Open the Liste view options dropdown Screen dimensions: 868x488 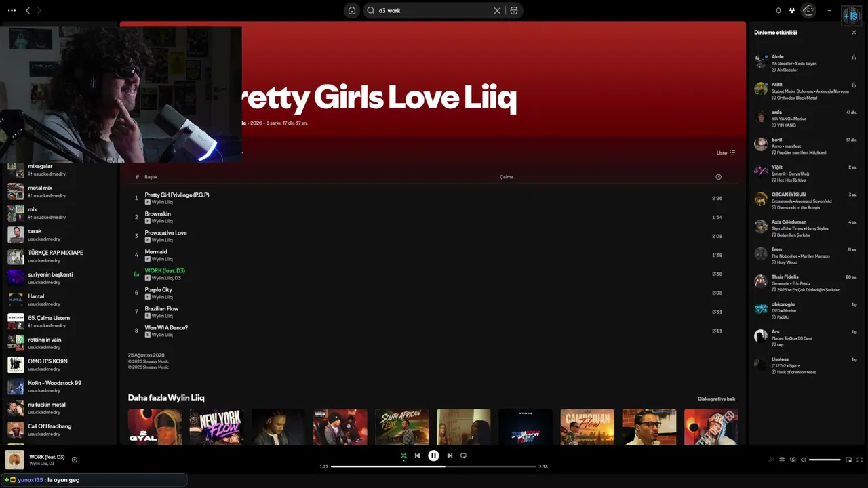point(726,153)
